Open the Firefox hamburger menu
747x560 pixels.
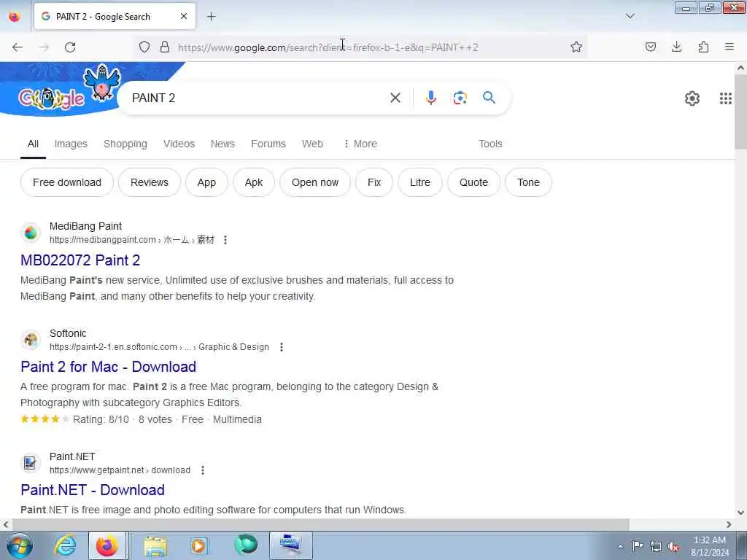click(x=729, y=47)
